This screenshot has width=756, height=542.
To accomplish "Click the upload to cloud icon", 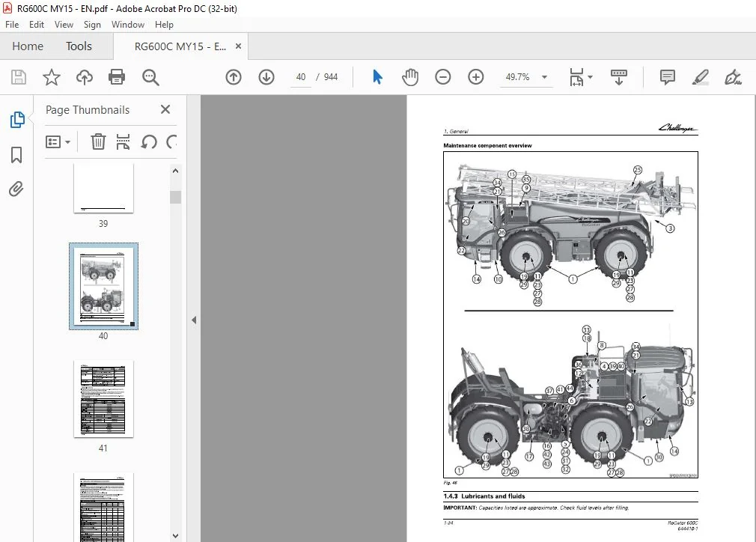I will click(85, 77).
